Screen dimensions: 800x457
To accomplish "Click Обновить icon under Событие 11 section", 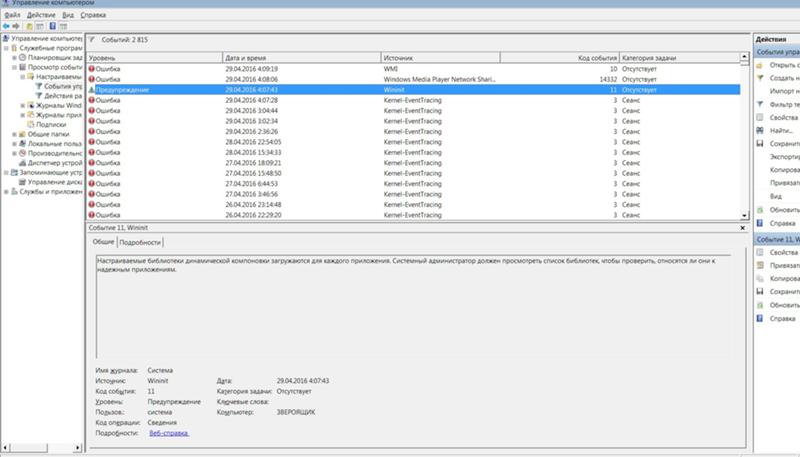I will tap(760, 305).
